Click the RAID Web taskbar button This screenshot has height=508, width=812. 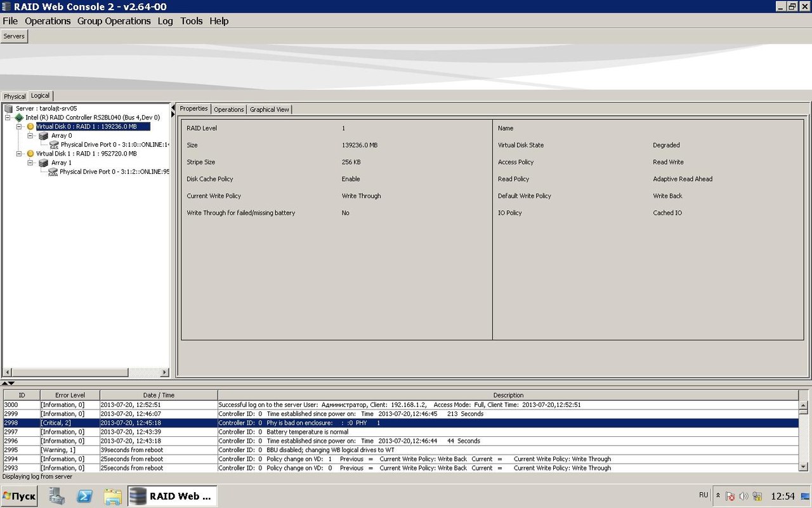coord(173,496)
